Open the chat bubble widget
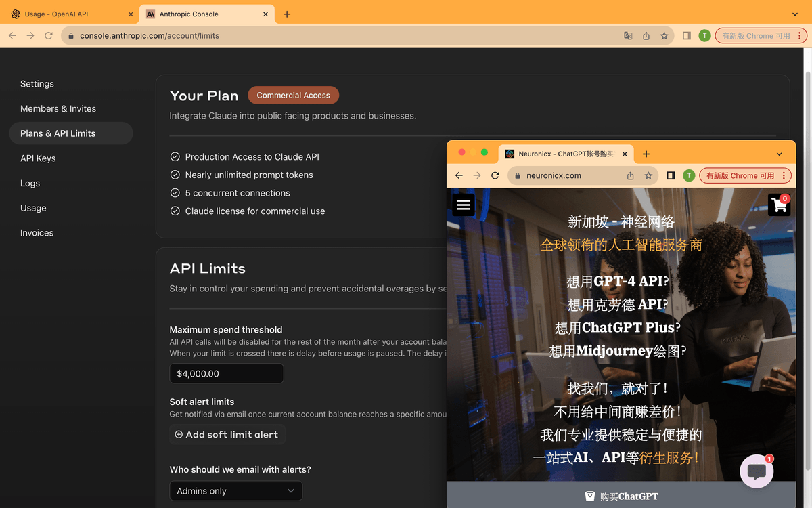 coord(757,471)
